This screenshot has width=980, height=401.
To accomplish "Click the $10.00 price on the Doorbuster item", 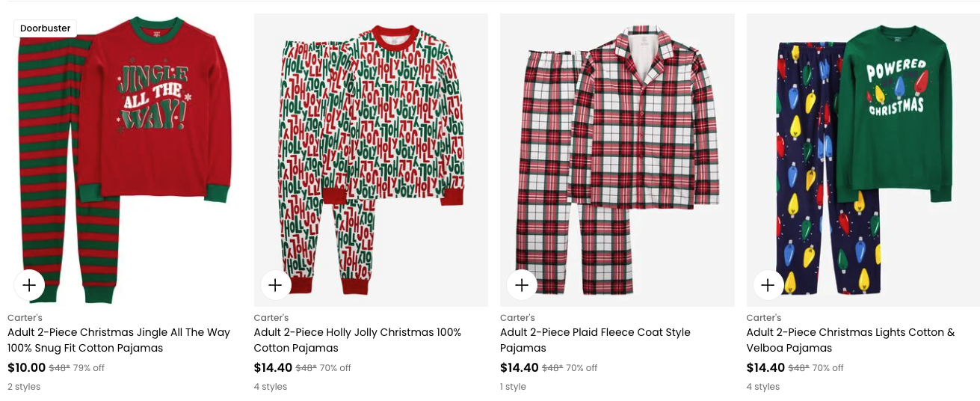I will tap(27, 367).
